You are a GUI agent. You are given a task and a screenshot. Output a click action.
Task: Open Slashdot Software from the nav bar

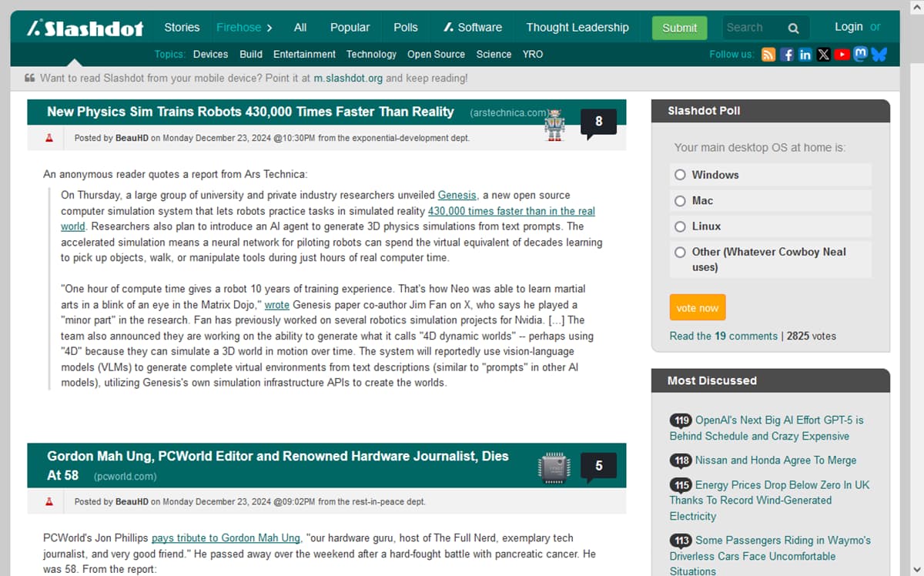click(x=473, y=27)
